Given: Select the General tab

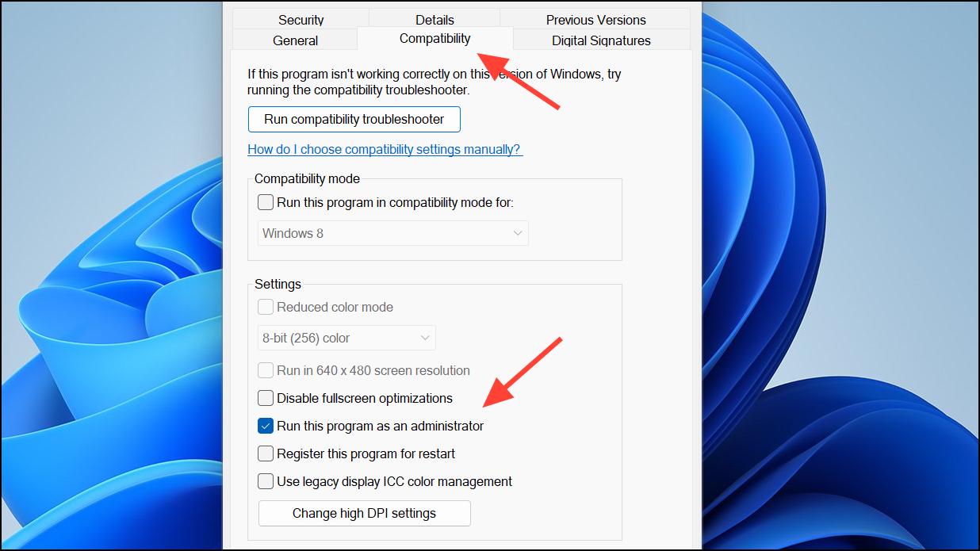Looking at the screenshot, I should (295, 40).
